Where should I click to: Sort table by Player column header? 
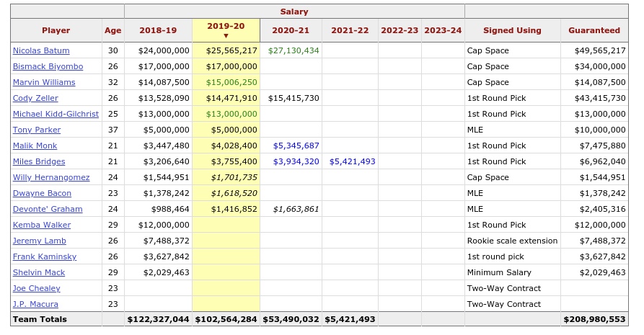(56, 30)
